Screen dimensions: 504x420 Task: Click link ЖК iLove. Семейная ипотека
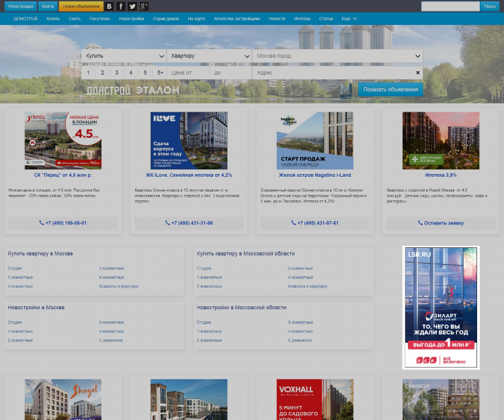[189, 175]
